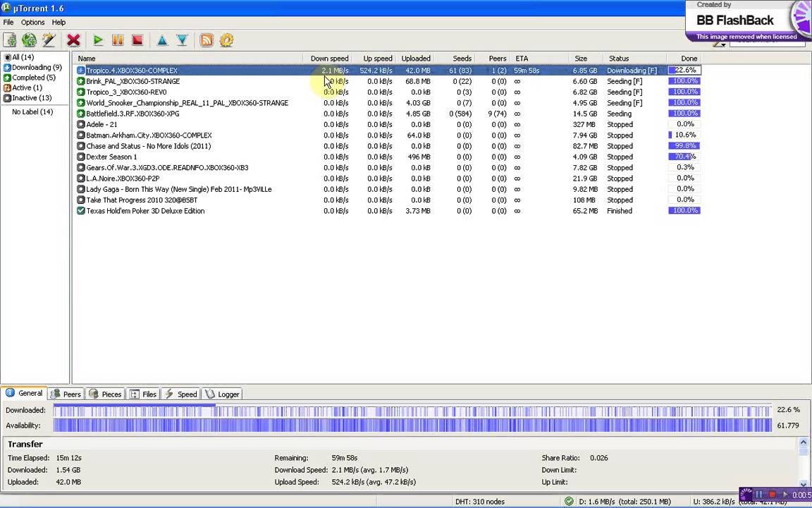
Task: Sort by the Peers column header
Action: [493, 59]
